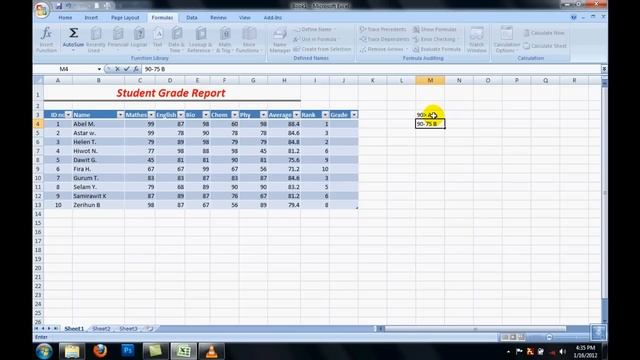The height and width of the screenshot is (360, 640).
Task: Open VLC media player from taskbar
Action: tap(211, 351)
